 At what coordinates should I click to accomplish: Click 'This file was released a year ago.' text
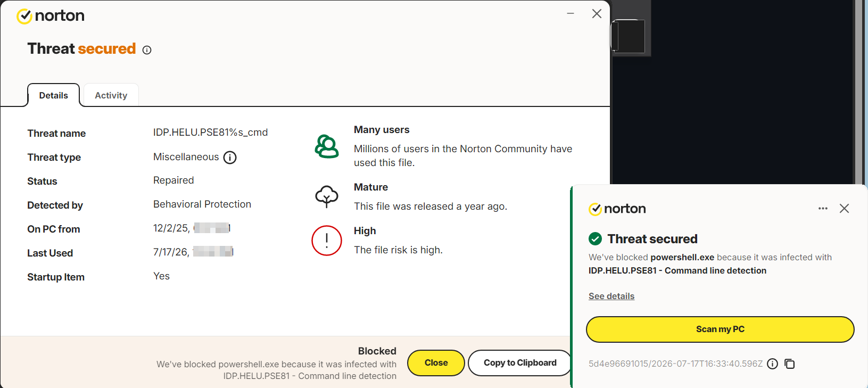(431, 207)
